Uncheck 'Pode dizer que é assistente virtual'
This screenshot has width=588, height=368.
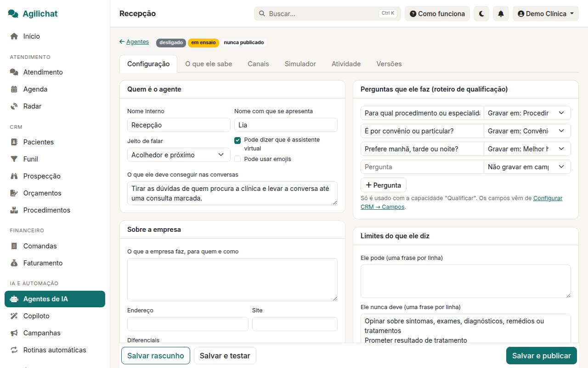coord(237,140)
